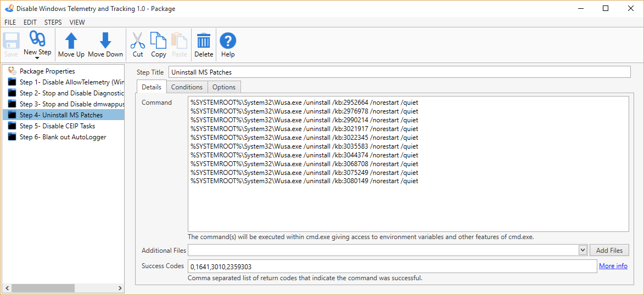Open the STEPS menu
The image size is (644, 295).
[53, 22]
